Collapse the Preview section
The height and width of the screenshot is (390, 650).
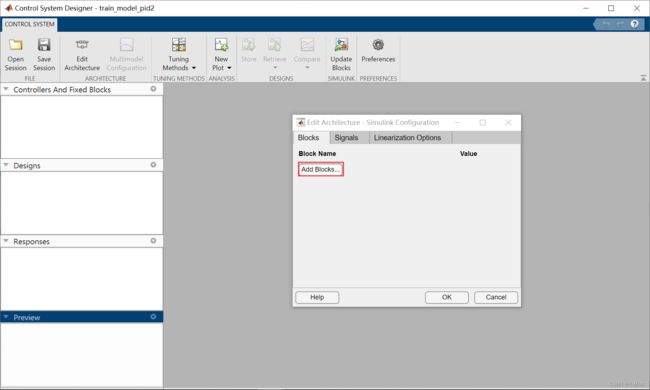pos(6,317)
